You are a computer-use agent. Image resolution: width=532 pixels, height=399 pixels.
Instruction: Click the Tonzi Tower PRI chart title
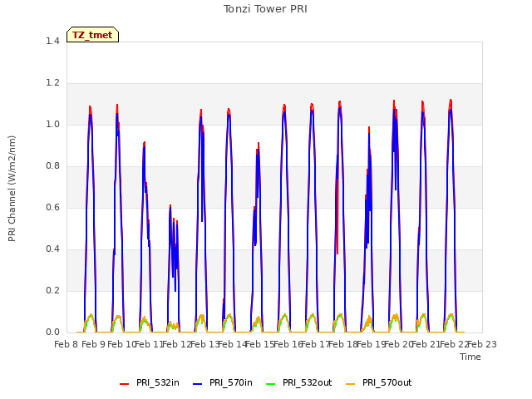[x=265, y=9]
